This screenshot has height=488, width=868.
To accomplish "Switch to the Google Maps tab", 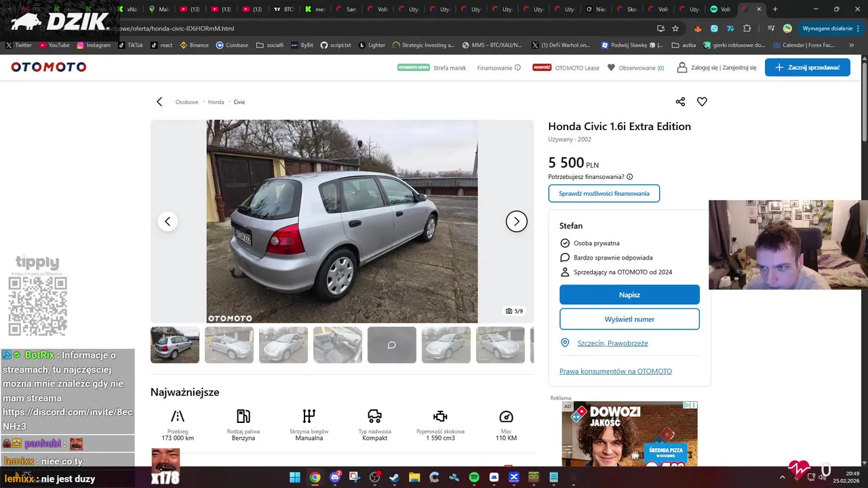I will tap(159, 9).
